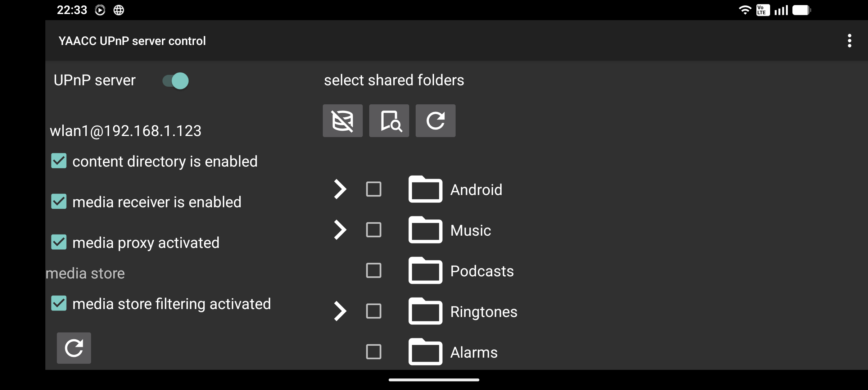868x390 pixels.
Task: Click the bookmark search icon button
Action: click(x=389, y=121)
